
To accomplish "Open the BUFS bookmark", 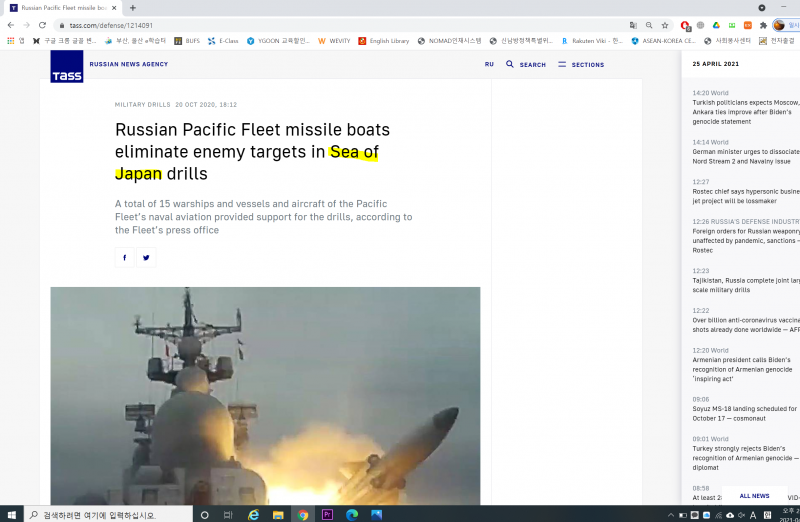I will coord(187,41).
